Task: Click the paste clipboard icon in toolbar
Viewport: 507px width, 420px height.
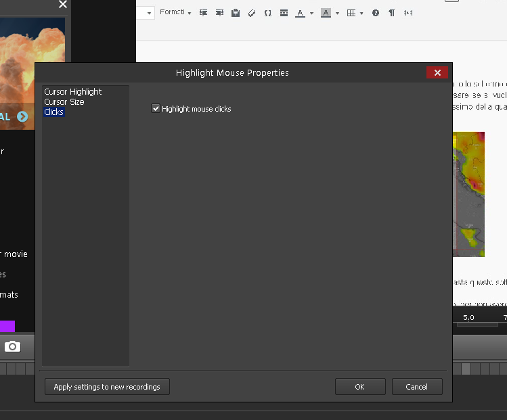Action: [x=236, y=13]
